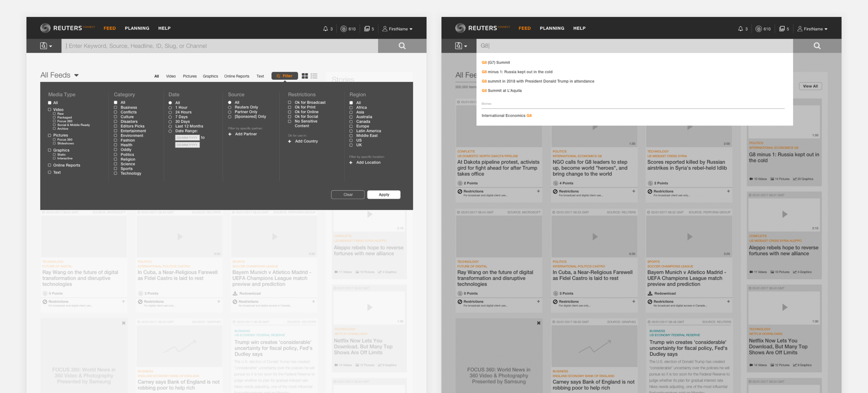Expand restrictions plus on Dakota pipeline card
The image size is (868, 393).
[539, 191]
